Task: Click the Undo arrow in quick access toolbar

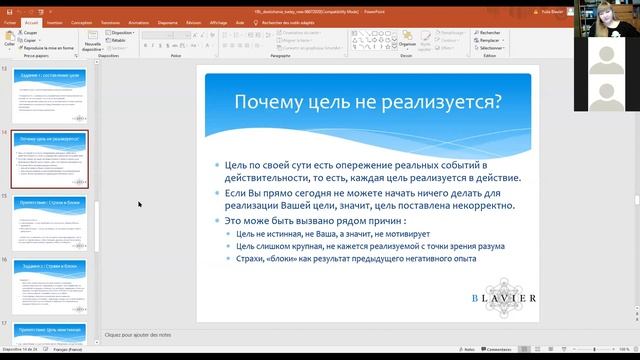Action: tap(19, 12)
